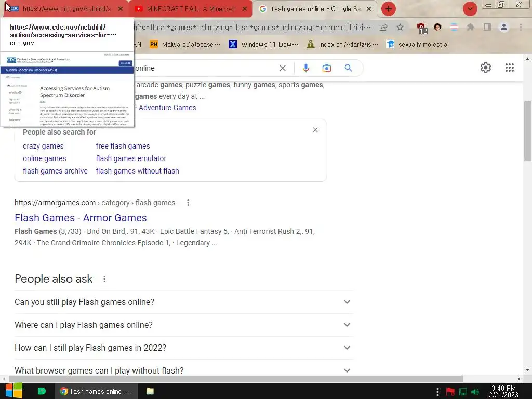Click the red flag tray icon
The height and width of the screenshot is (399, 532).
pyautogui.click(x=450, y=392)
